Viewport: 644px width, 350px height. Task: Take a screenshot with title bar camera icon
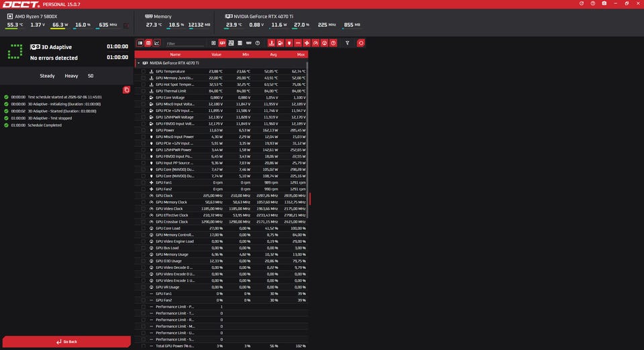coord(604,3)
